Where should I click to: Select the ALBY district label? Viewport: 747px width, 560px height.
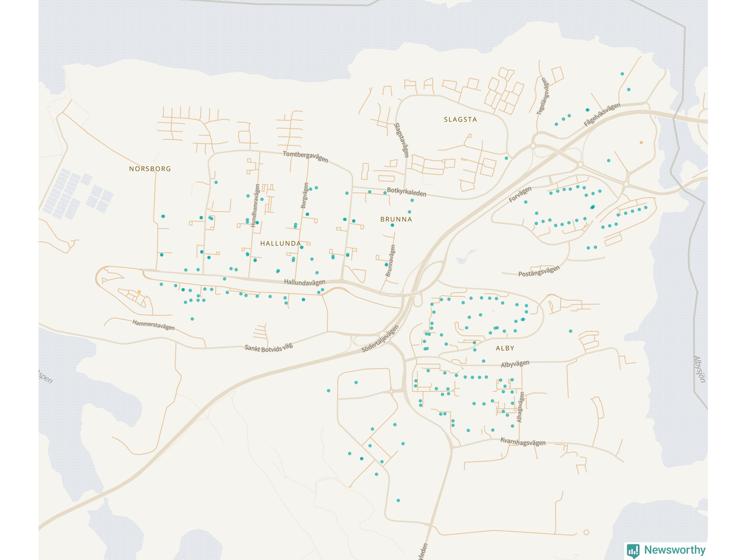point(505,348)
